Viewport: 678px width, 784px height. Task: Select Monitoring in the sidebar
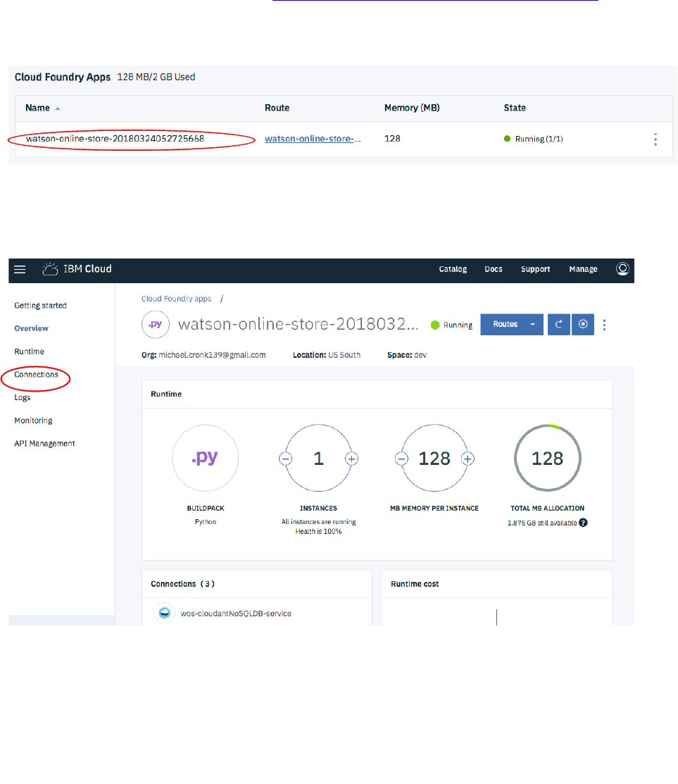34,421
